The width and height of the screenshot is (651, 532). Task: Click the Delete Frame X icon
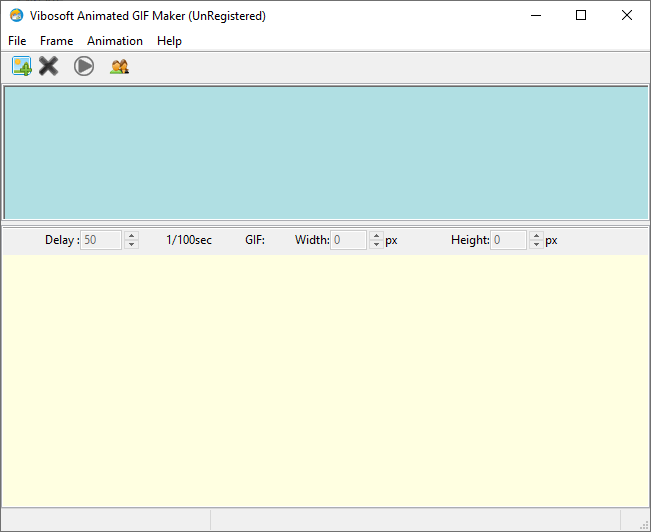coord(49,66)
